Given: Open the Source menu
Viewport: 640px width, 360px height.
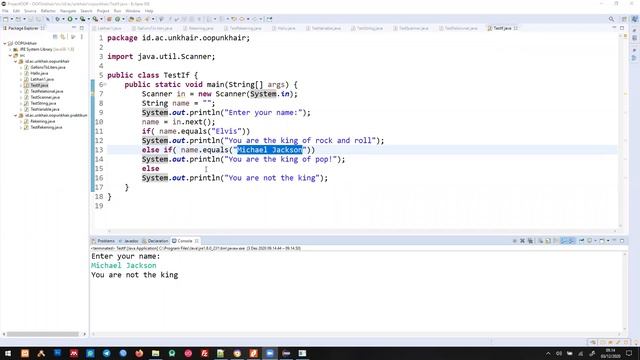Looking at the screenshot, I should 30,11.
